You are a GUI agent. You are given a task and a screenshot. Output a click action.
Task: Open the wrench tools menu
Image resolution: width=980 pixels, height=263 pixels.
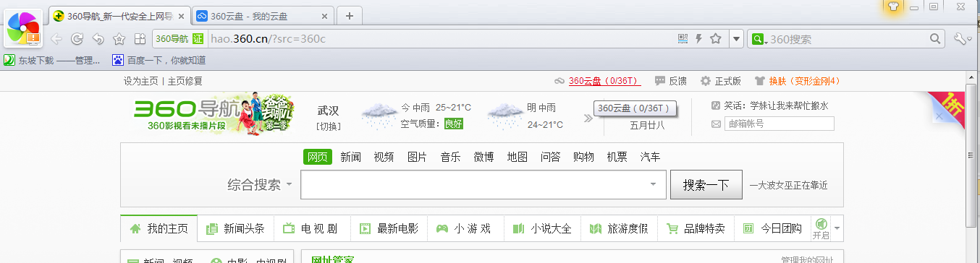tap(962, 39)
